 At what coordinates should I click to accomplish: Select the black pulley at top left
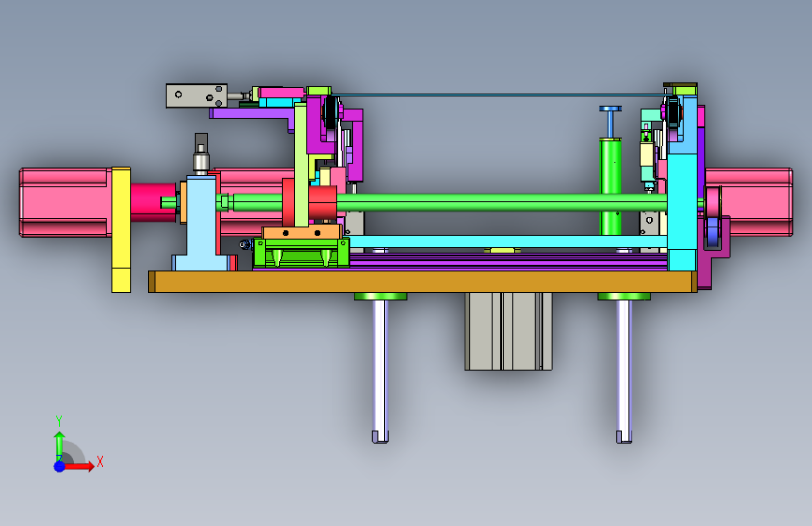(331, 112)
